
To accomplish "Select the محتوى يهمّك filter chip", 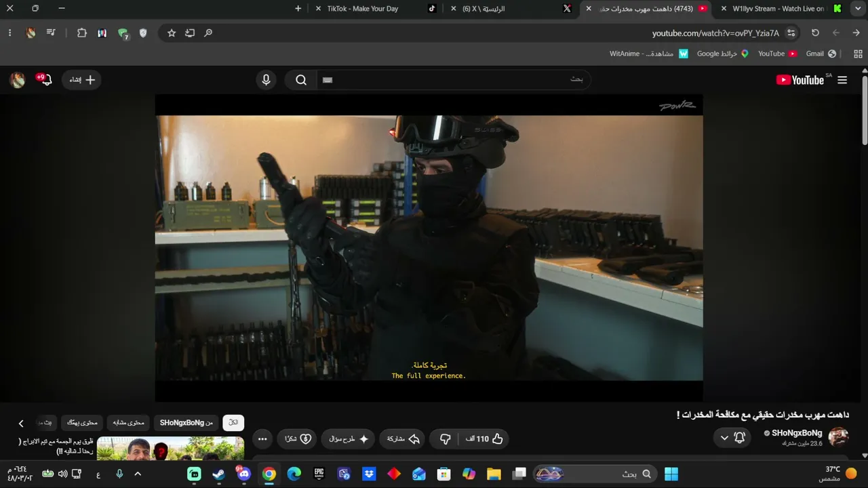I will click(82, 423).
